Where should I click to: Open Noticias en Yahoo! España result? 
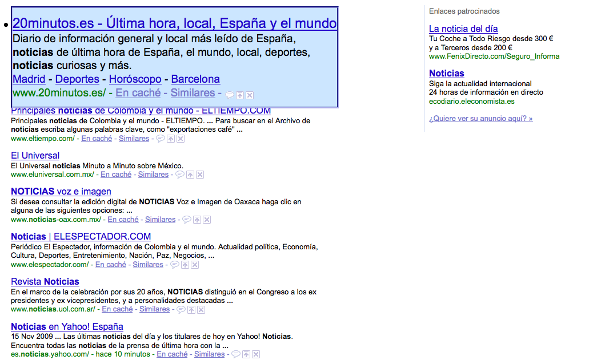67,326
